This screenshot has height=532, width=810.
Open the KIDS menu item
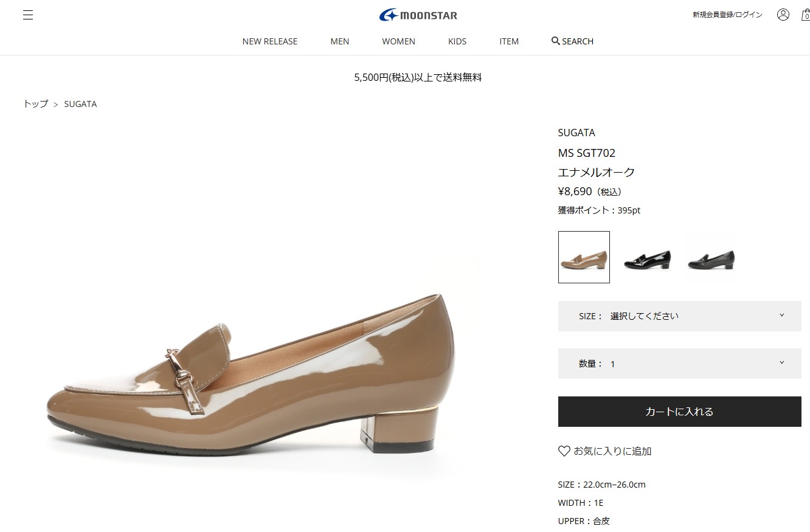coord(457,41)
